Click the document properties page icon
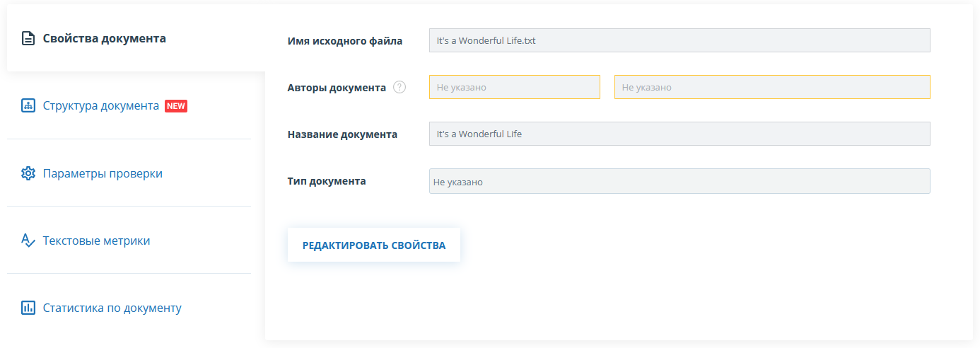This screenshot has height=348, width=980. 28,38
